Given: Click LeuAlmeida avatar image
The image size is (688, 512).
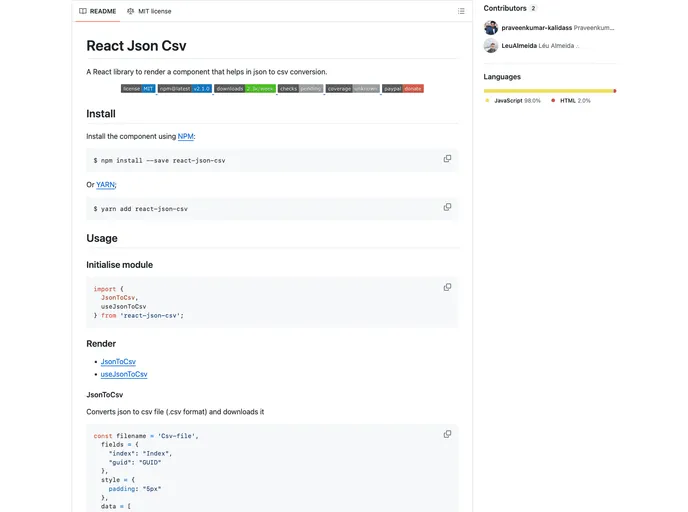Looking at the screenshot, I should click(x=491, y=46).
